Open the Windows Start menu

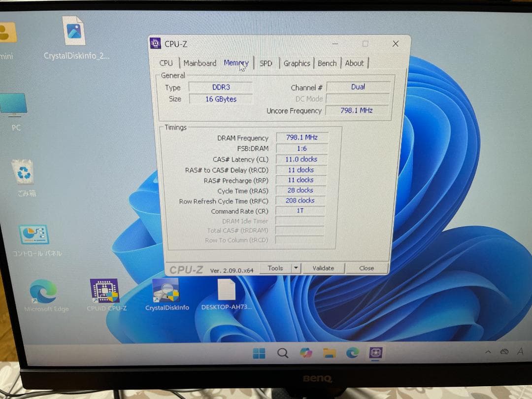click(x=259, y=353)
